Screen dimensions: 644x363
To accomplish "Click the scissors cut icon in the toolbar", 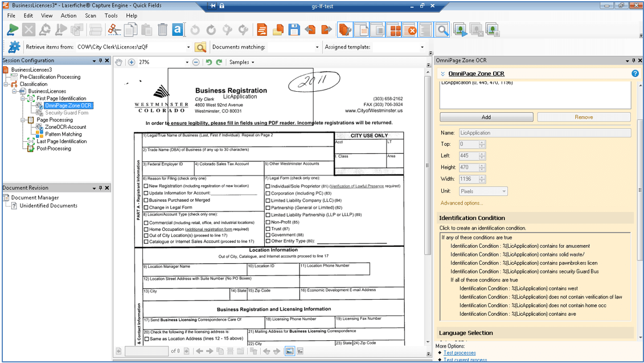I will tap(114, 30).
